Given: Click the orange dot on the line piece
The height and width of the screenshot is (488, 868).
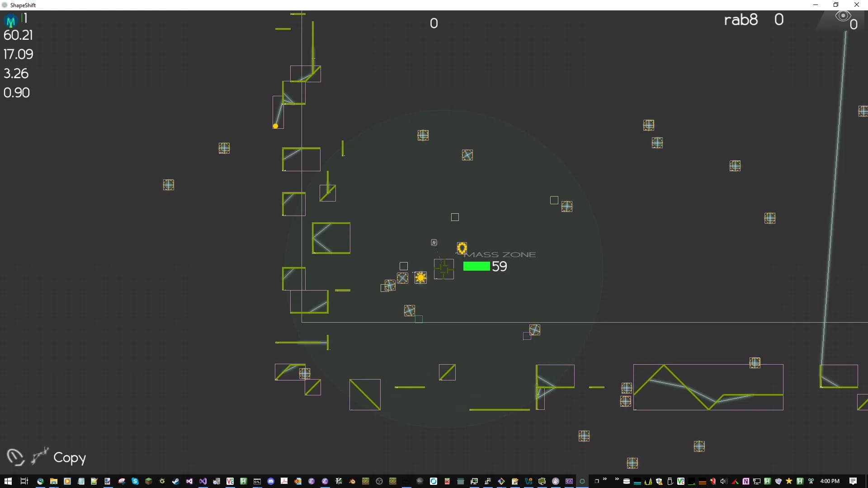Looking at the screenshot, I should (x=275, y=126).
